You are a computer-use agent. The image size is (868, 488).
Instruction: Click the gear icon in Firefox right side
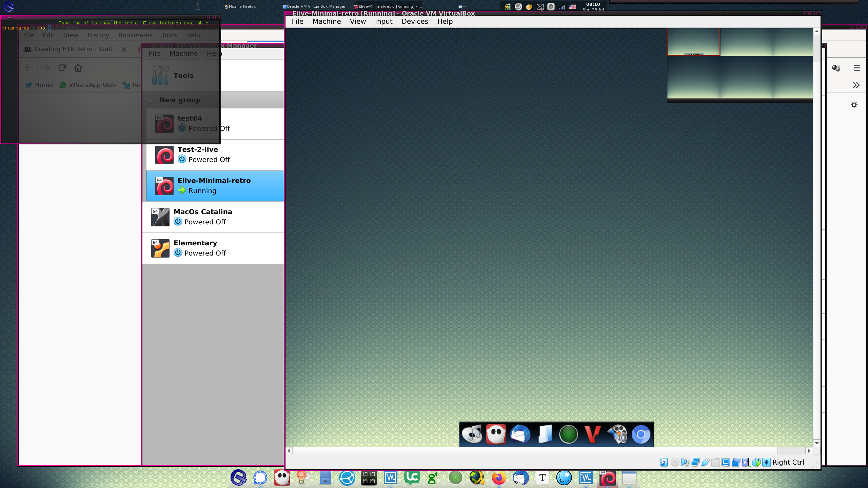(x=854, y=105)
